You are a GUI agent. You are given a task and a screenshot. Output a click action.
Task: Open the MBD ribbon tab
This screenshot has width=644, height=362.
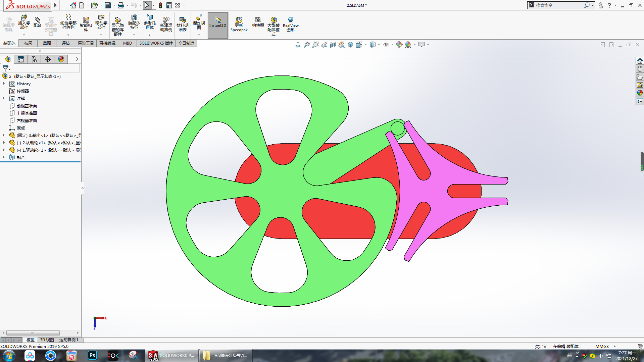(x=128, y=43)
